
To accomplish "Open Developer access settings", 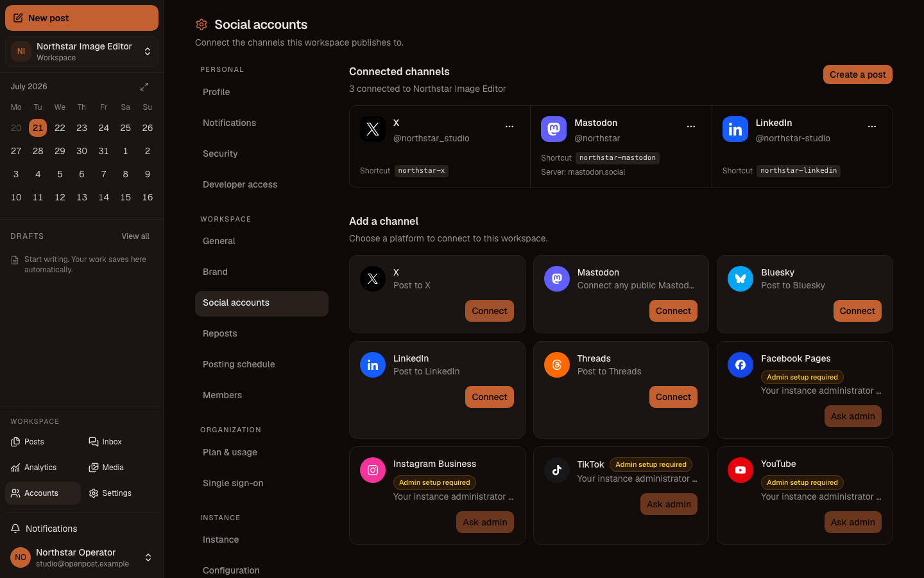I will (262, 185).
